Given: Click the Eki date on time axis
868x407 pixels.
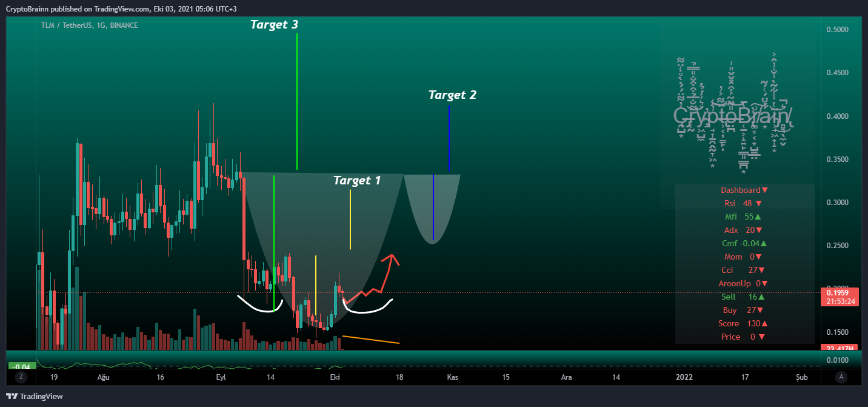Looking at the screenshot, I should 334,377.
